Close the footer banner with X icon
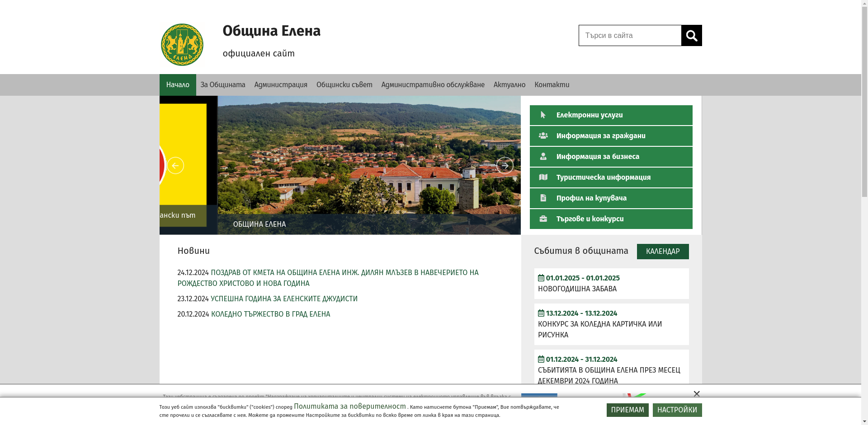Viewport: 868px width, 425px height. click(696, 394)
